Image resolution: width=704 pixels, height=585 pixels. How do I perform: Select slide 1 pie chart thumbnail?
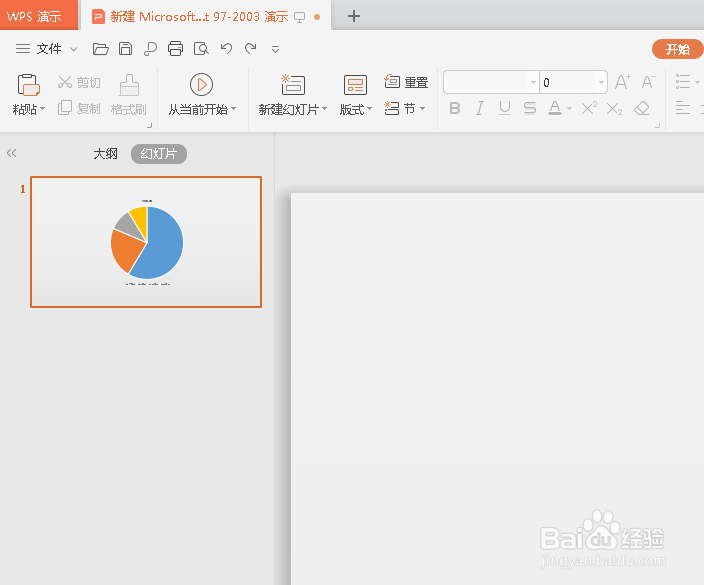tap(146, 242)
